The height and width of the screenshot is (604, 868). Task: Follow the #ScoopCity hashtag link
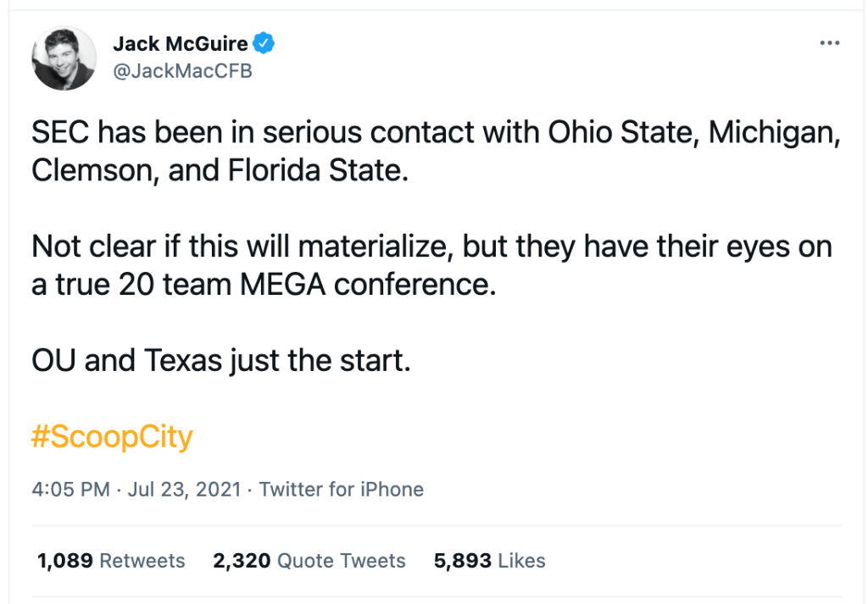(x=112, y=437)
